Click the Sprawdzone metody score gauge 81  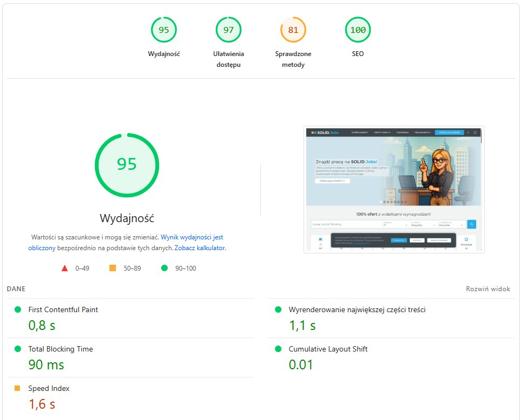(293, 30)
